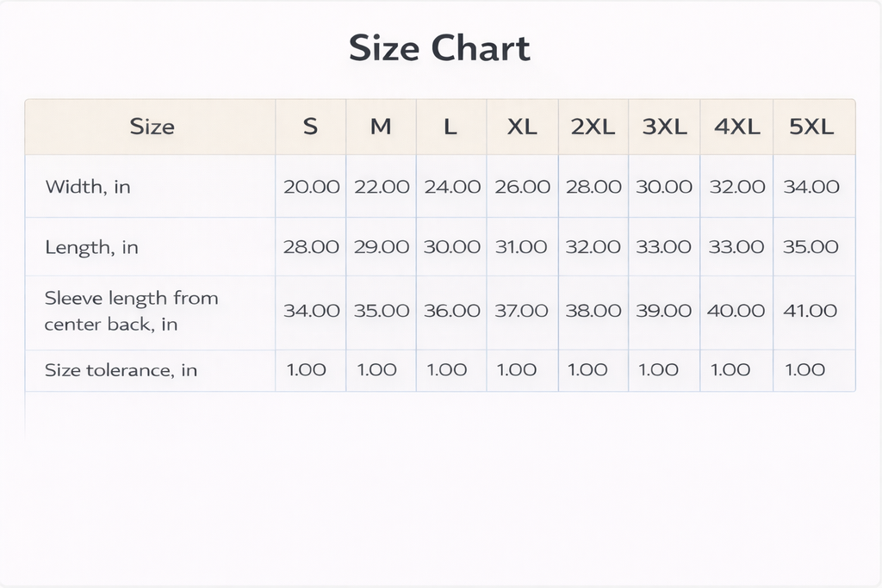Viewport: 882px width, 588px height.
Task: Click "Sleeve length from center back" label
Action: click(131, 312)
